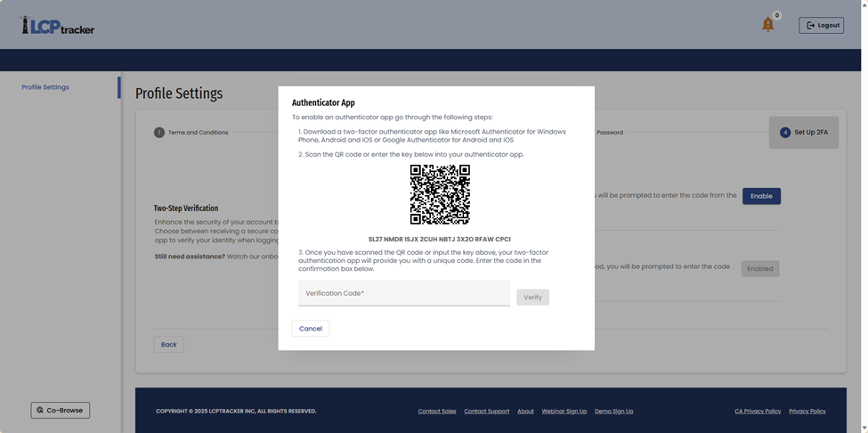Open Profile Settings in the sidebar

point(45,87)
